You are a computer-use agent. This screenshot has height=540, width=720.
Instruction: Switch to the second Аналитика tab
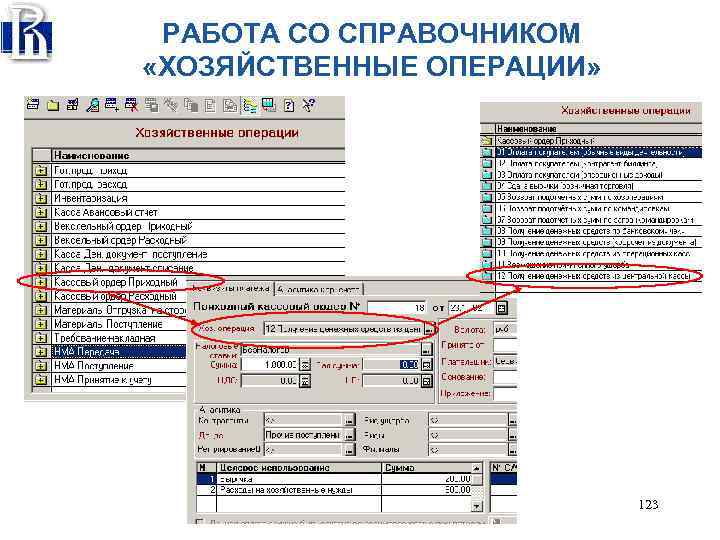pyautogui.click(x=319, y=289)
